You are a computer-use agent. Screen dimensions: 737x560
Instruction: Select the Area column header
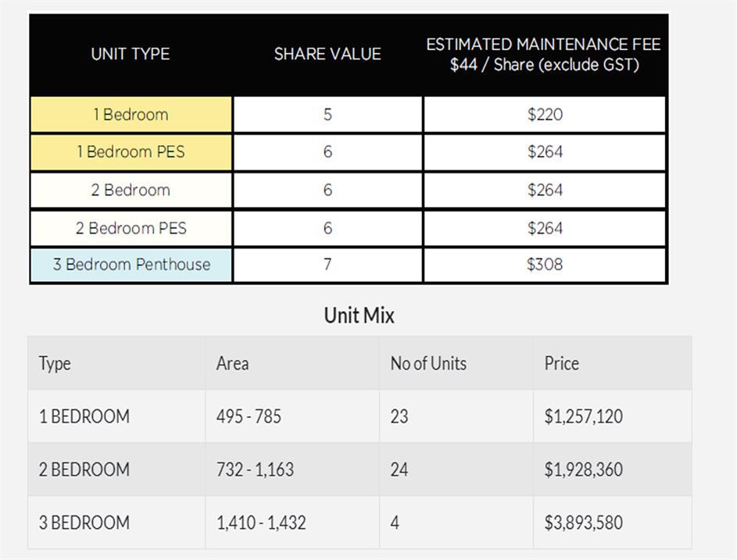233,363
